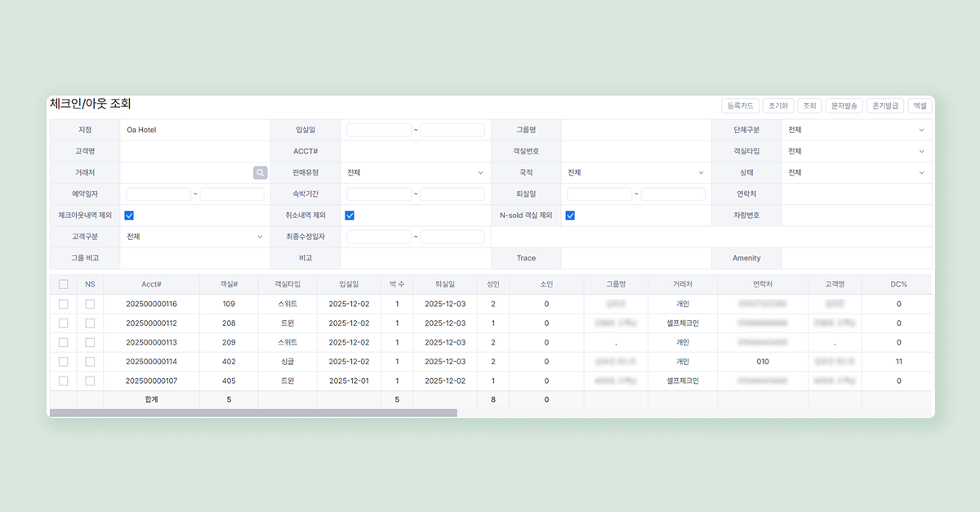Click Acct# cell 202500000112

coord(151,323)
